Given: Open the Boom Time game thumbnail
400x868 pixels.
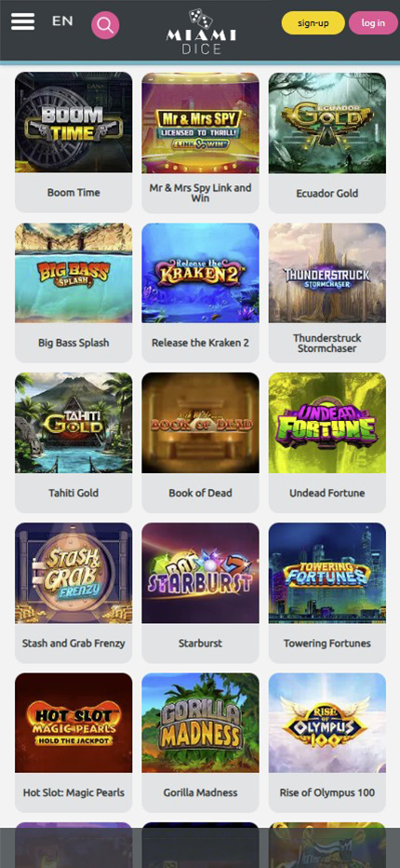Looking at the screenshot, I should [73, 122].
